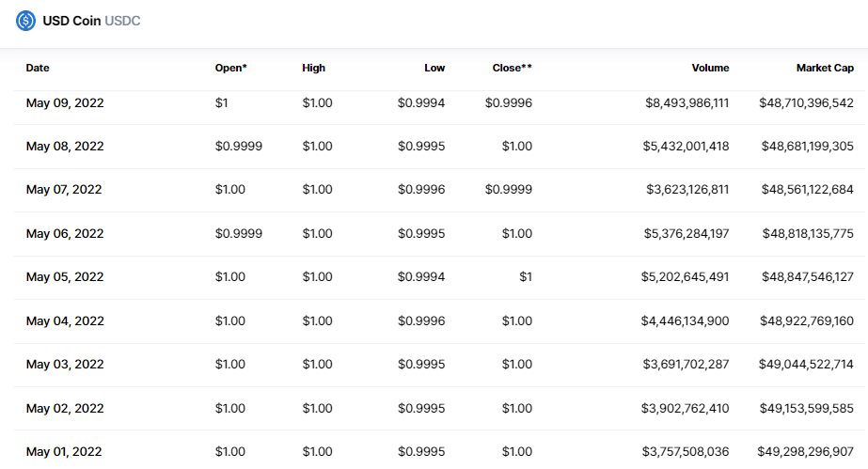The height and width of the screenshot is (469, 868).
Task: Sort by the Date column header
Action: tap(38, 68)
